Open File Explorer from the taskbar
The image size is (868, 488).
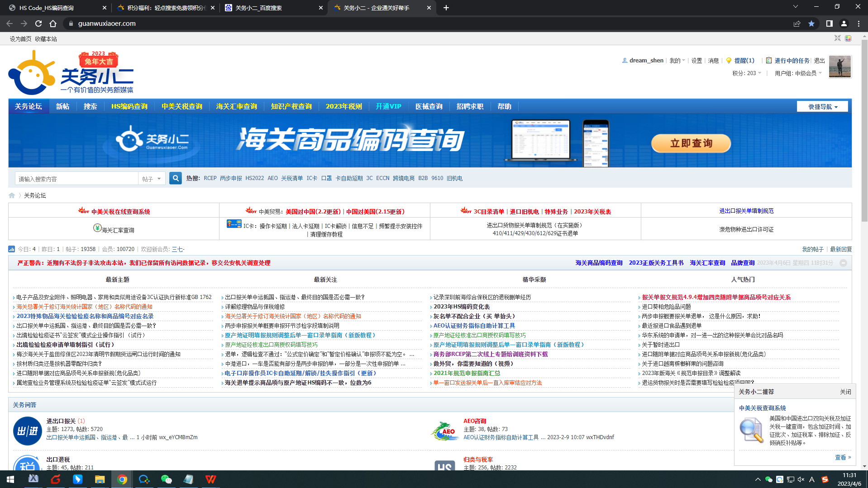(x=100, y=479)
